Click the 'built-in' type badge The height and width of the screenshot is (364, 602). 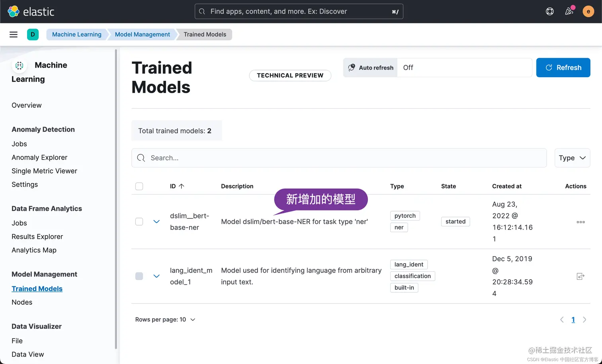[404, 288]
